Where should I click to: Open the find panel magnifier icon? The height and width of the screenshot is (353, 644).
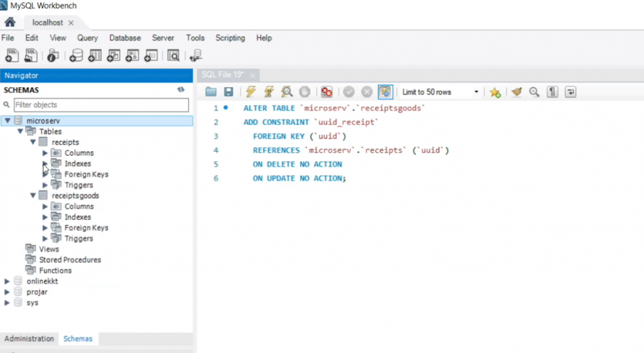pyautogui.click(x=535, y=92)
